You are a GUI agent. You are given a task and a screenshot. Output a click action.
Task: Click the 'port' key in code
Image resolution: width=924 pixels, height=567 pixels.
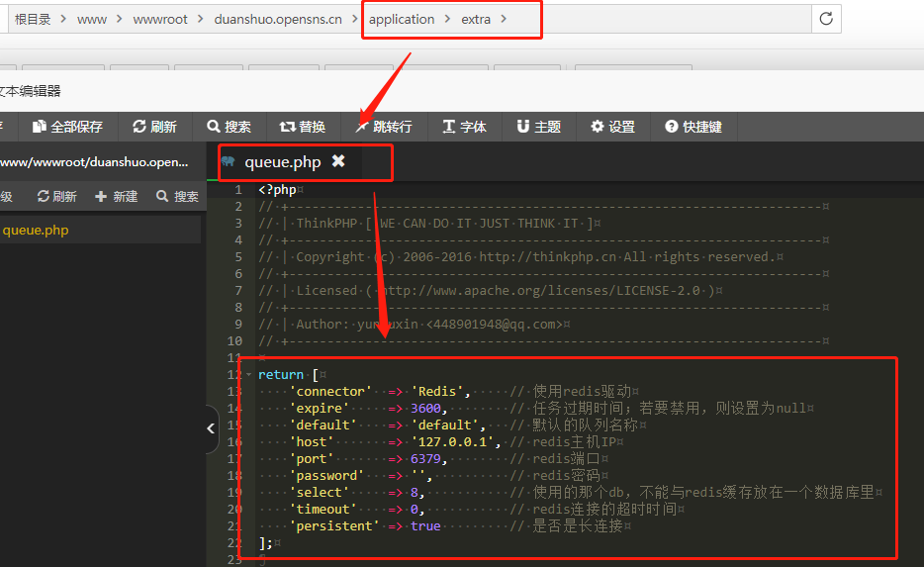point(312,458)
